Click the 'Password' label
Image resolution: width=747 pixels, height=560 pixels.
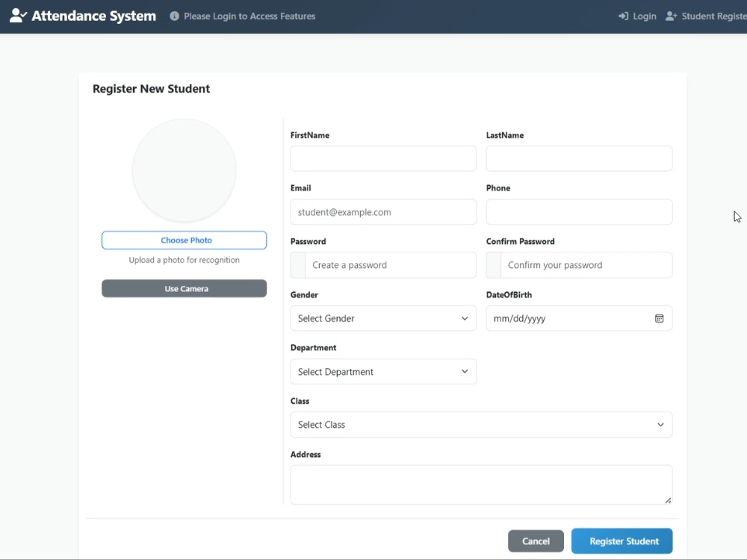click(x=309, y=241)
